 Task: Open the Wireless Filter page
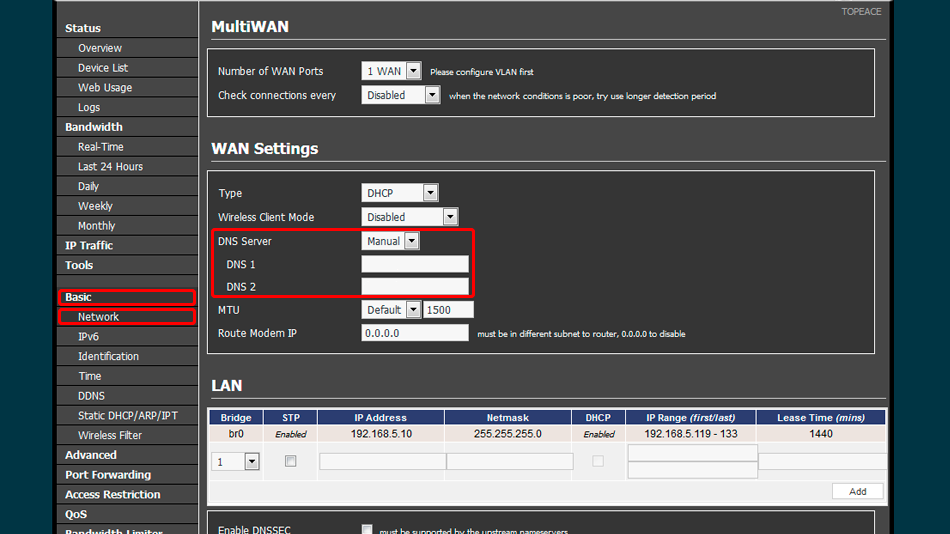coord(110,435)
